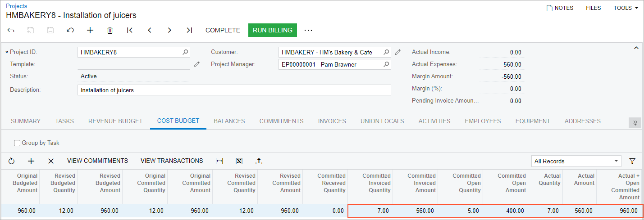Open the Projects breadcrumb link
The image size is (644, 220).
pyautogui.click(x=16, y=6)
